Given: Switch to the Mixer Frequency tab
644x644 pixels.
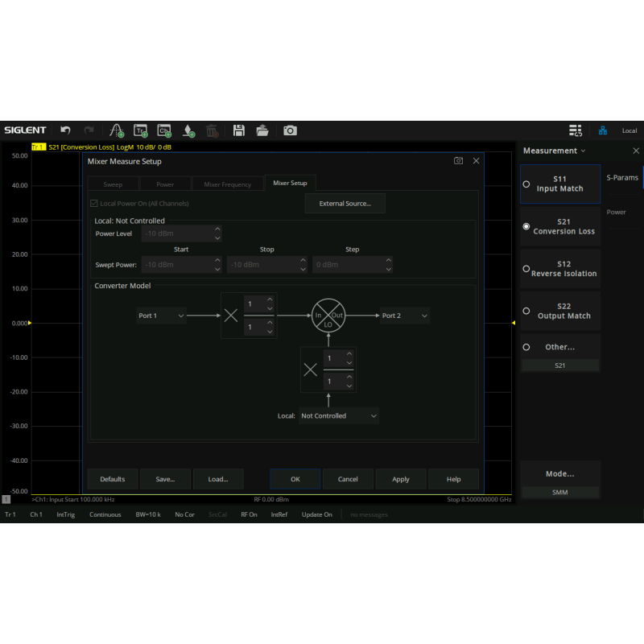Looking at the screenshot, I should tap(228, 184).
